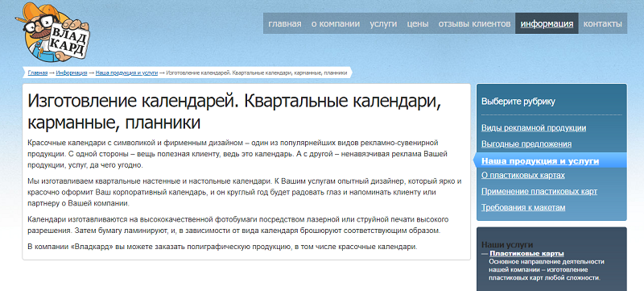Screen dimensions: 644x291
Task: Click the Выберите рубрику sidebar heading
Action: (518, 102)
